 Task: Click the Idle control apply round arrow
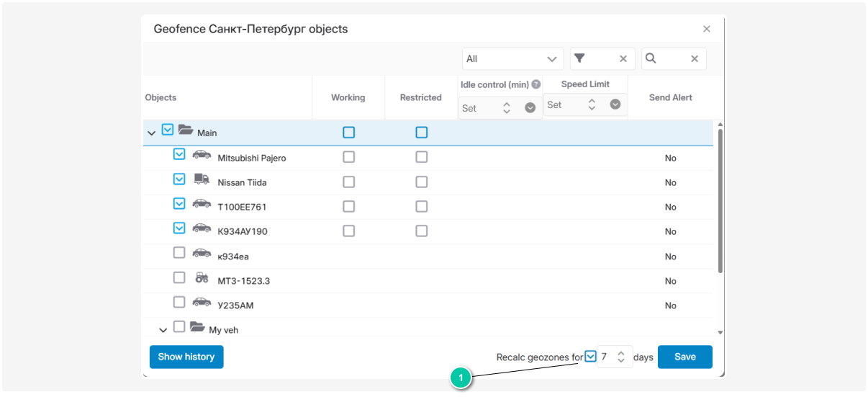click(530, 107)
